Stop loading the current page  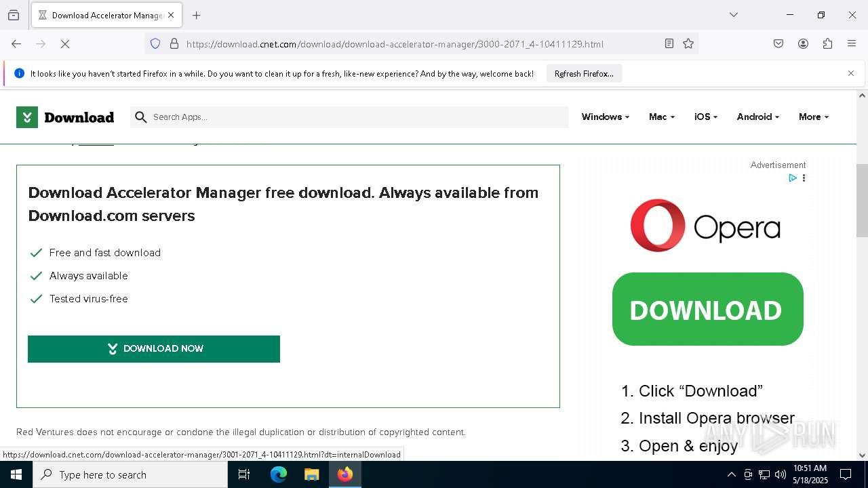click(x=65, y=44)
